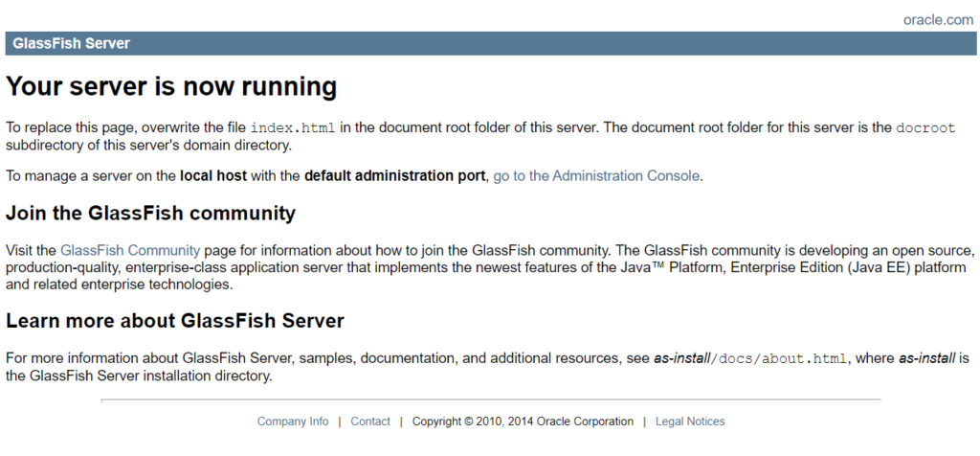Click the /docs/about.html path text
Image resolution: width=980 pixels, height=456 pixels.
[x=780, y=359]
